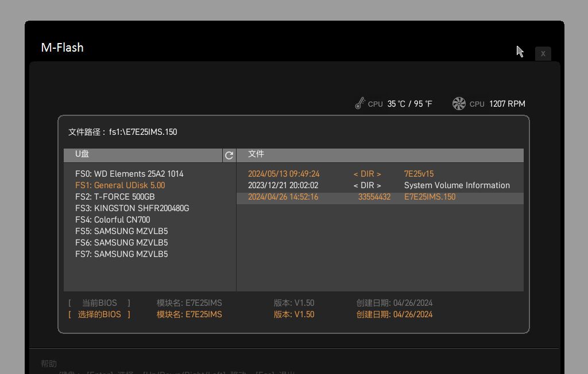This screenshot has height=374, width=588.
Task: Select drive FS4: Colorful CN700
Action: pos(113,220)
